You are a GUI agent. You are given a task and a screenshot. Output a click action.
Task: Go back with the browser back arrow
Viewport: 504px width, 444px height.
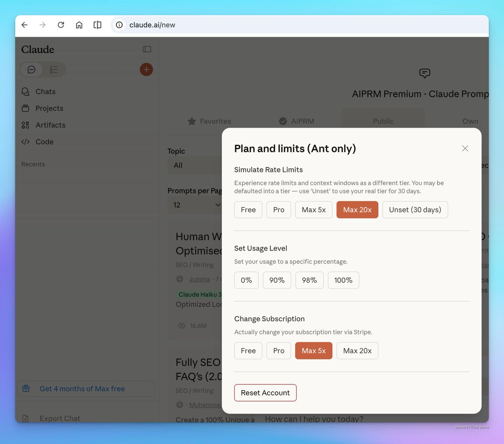pyautogui.click(x=24, y=25)
